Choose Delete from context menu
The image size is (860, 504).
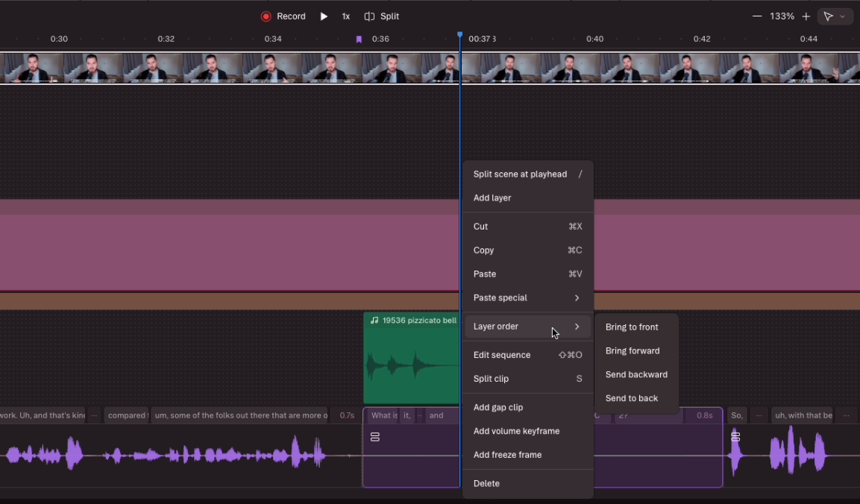coord(527,483)
